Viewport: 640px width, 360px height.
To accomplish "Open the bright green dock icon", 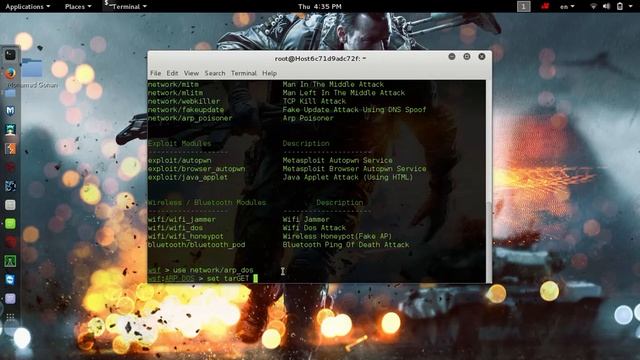I will [x=10, y=224].
